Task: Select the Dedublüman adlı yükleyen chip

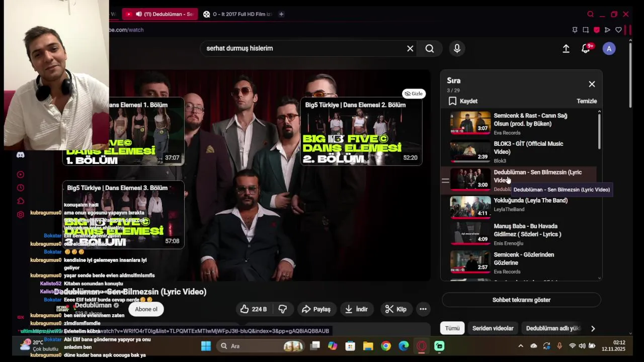Action: click(x=552, y=328)
